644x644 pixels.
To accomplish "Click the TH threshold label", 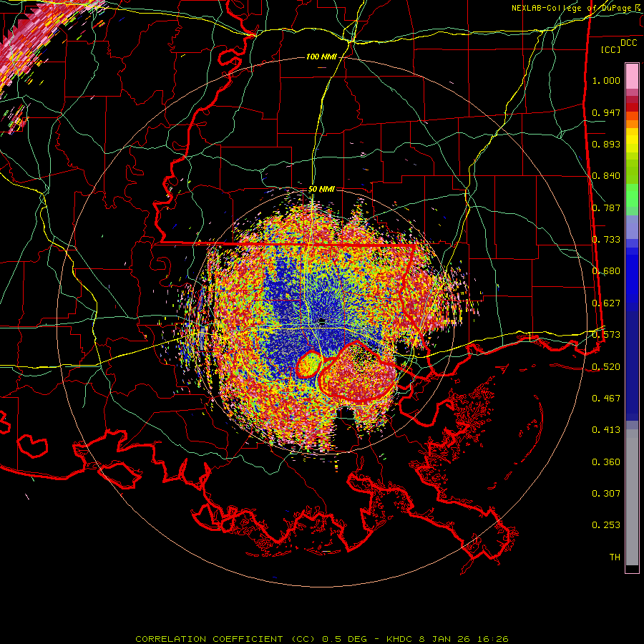I will point(615,557).
